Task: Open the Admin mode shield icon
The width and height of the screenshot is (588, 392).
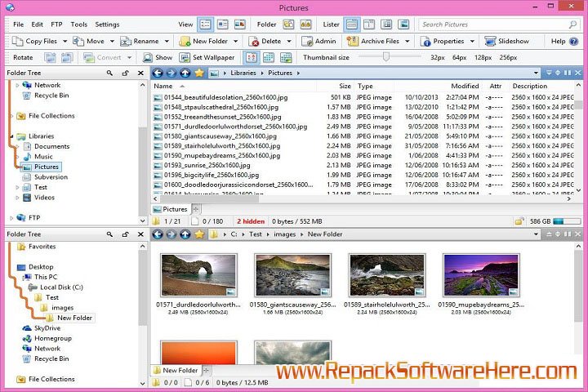Action: tap(305, 41)
